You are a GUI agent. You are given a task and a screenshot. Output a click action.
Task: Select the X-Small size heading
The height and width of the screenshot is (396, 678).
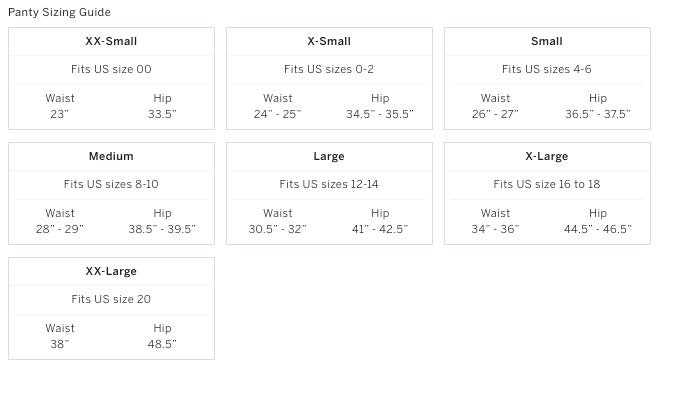(329, 41)
